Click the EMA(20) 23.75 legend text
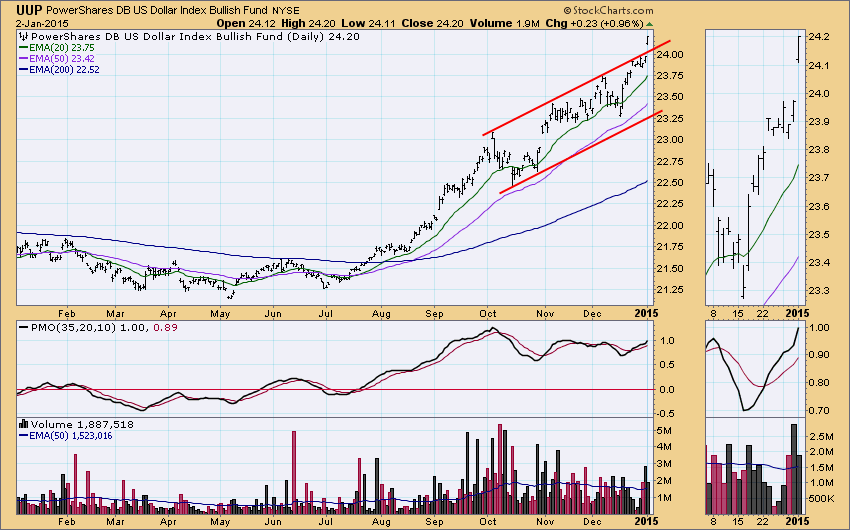 (x=62, y=48)
